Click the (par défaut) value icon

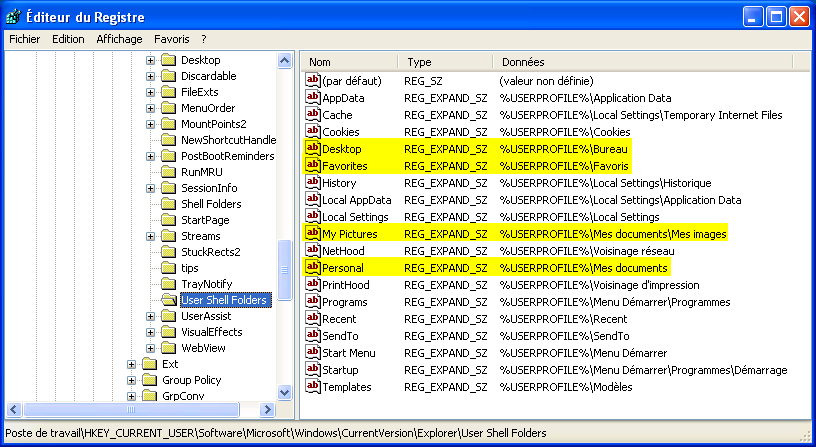click(x=312, y=80)
